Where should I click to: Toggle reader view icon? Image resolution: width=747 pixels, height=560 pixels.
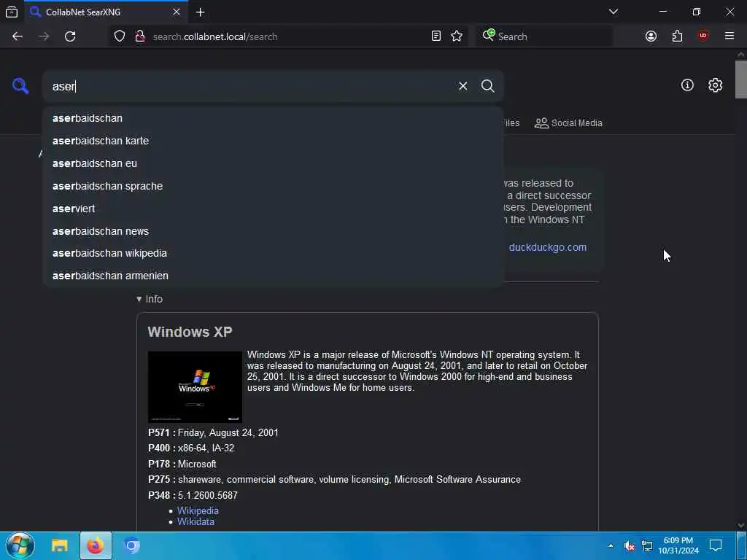click(x=436, y=36)
